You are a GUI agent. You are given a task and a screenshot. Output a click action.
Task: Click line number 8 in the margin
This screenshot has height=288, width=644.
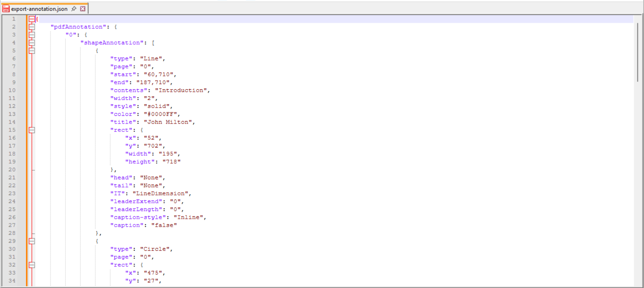(13, 74)
